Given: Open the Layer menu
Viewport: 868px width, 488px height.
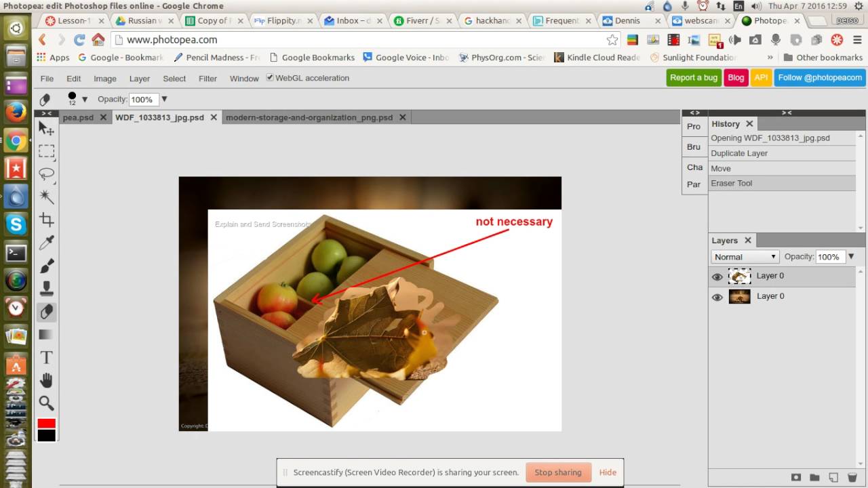Looking at the screenshot, I should click(139, 79).
